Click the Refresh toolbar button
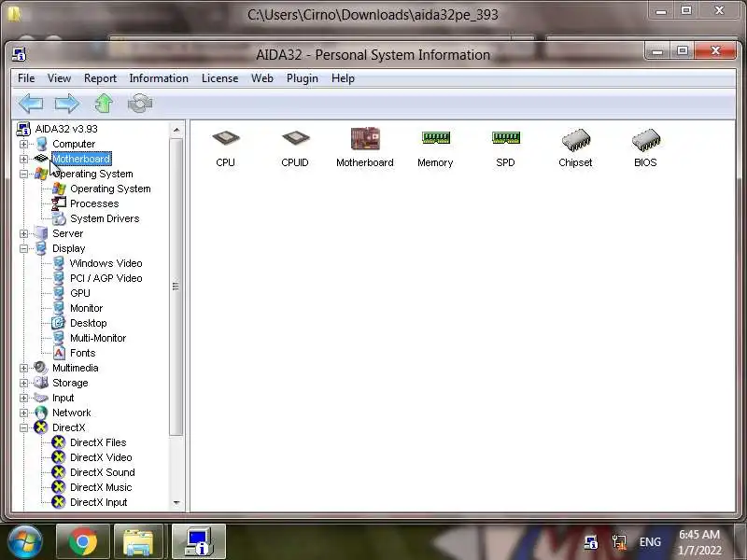 [140, 104]
